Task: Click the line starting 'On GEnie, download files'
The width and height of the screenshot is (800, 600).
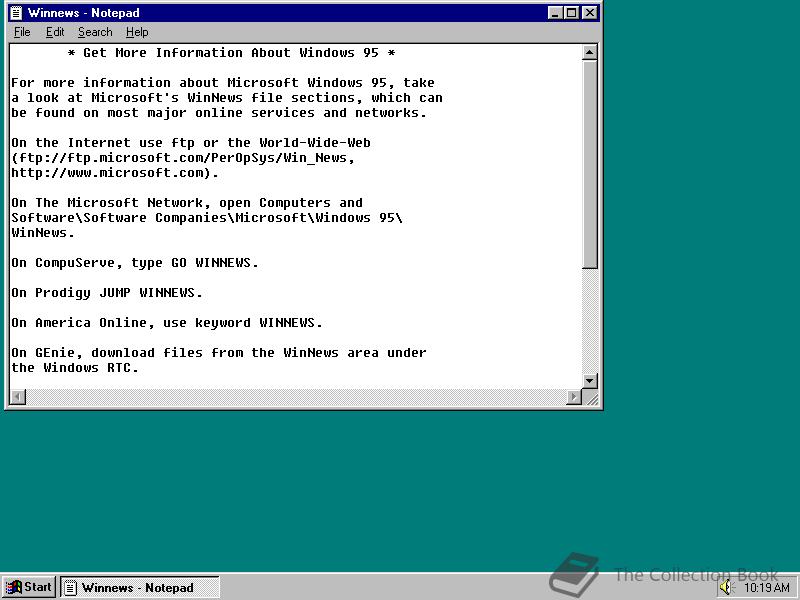Action: click(219, 353)
